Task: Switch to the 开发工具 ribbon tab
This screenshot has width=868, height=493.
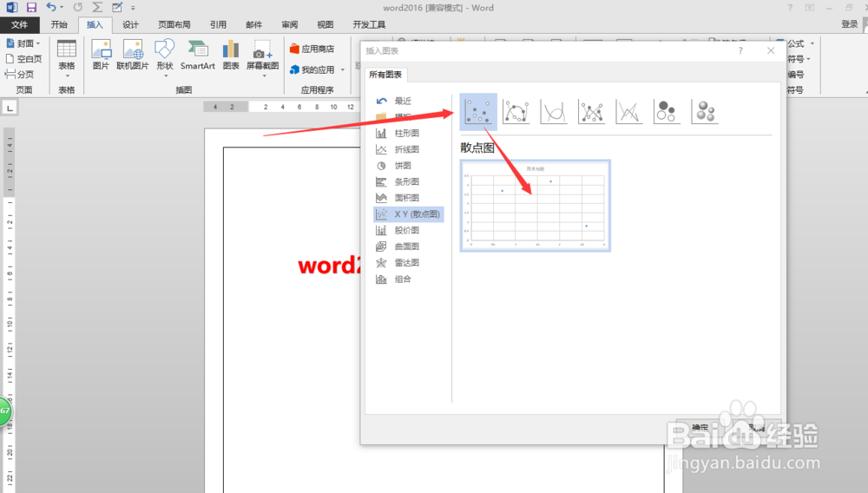Action: (369, 24)
